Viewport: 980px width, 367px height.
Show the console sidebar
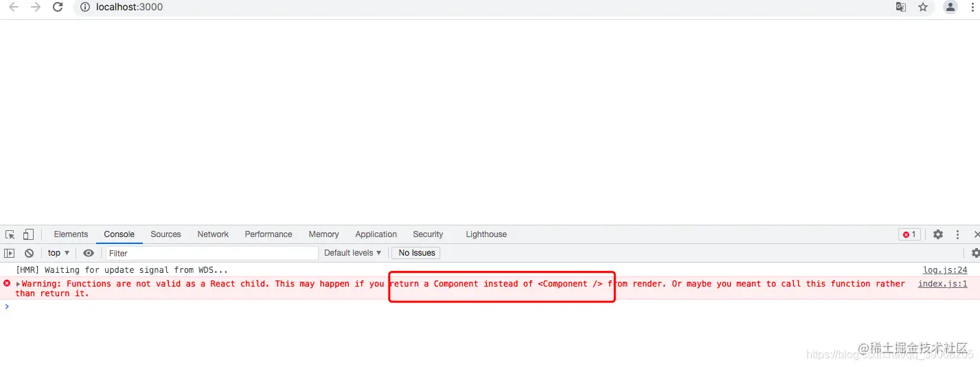tap(10, 253)
